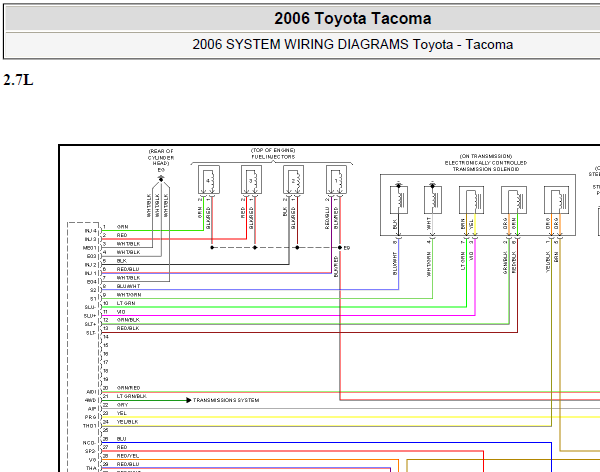This screenshot has height=472, width=600.
Task: Click vertical 'YEL/BLK' label below solenoid connector
Action: [548, 262]
